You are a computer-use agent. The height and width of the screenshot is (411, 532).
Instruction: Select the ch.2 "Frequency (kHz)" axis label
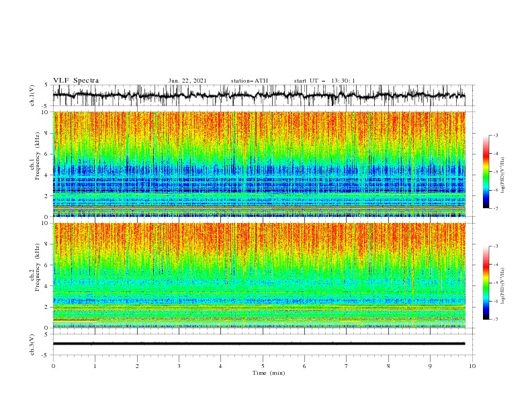(38, 267)
